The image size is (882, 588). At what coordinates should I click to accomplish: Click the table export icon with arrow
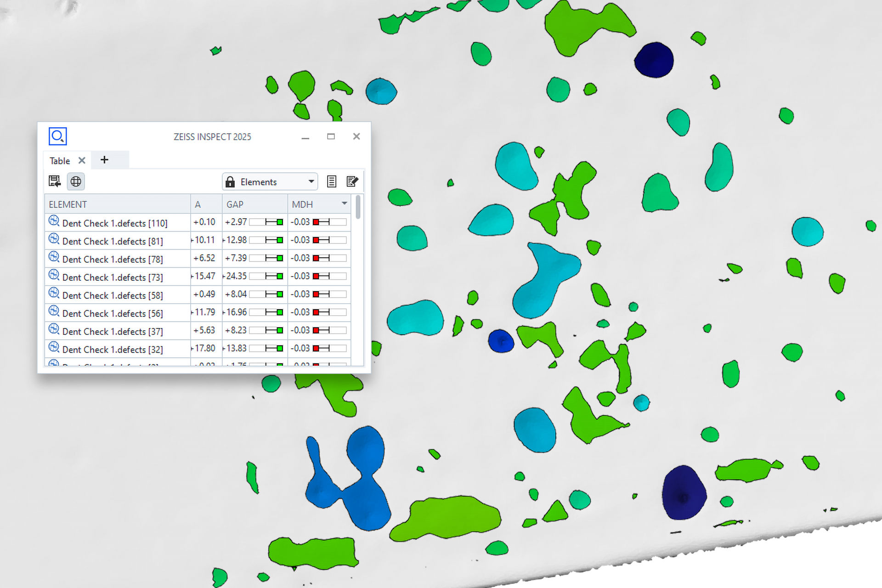click(x=55, y=181)
